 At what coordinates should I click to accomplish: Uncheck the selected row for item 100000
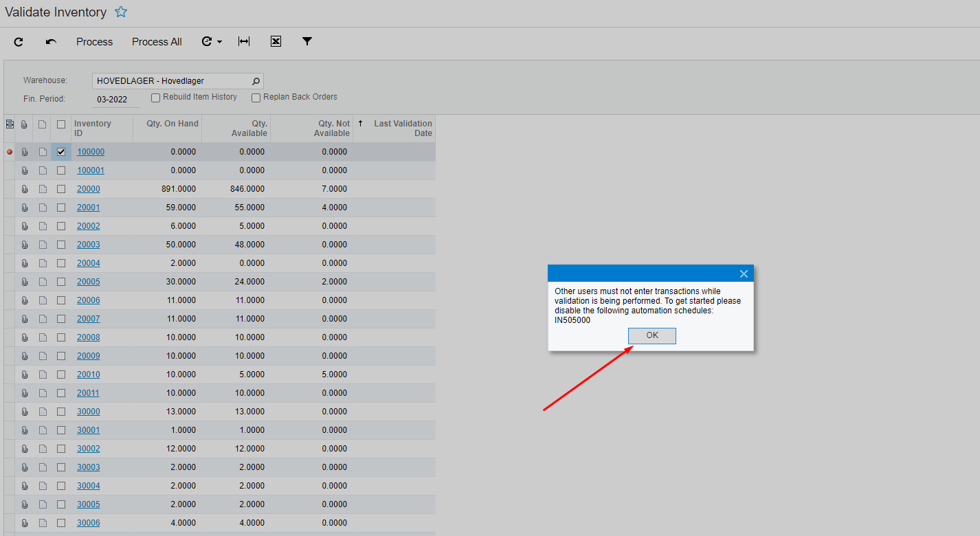click(x=60, y=151)
